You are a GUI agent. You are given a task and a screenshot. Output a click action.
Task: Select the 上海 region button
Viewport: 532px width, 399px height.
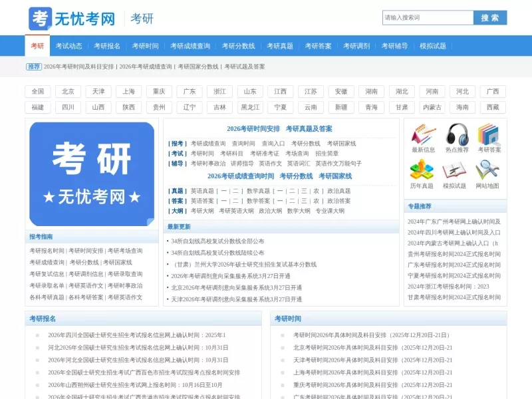(x=128, y=92)
